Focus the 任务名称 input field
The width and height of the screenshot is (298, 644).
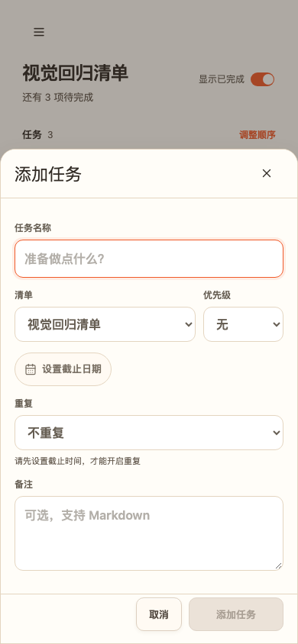pos(149,259)
